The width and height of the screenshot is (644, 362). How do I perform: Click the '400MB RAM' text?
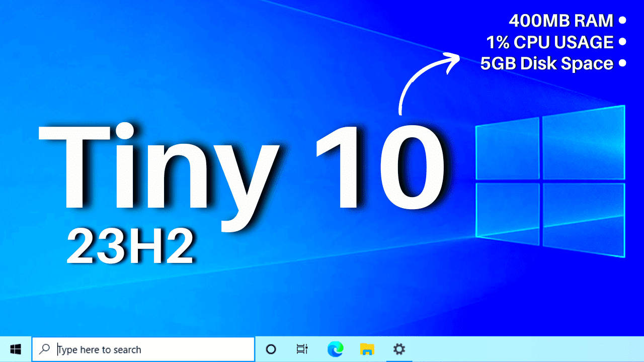561,21
